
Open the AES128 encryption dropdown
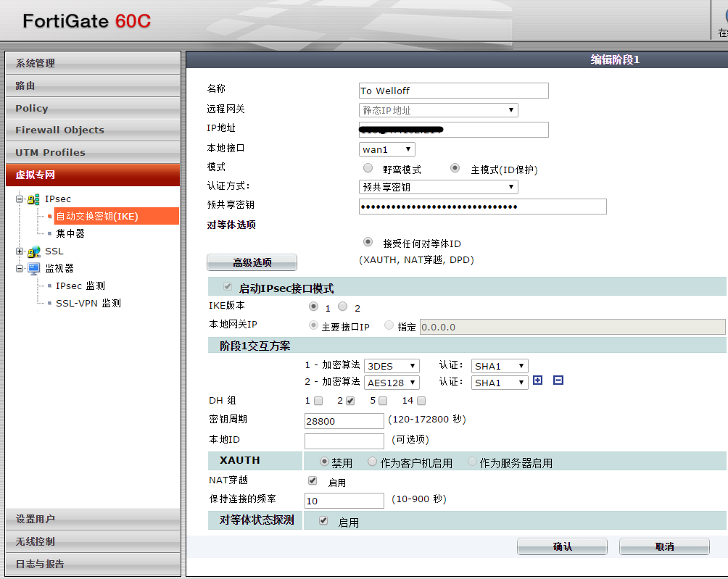392,383
